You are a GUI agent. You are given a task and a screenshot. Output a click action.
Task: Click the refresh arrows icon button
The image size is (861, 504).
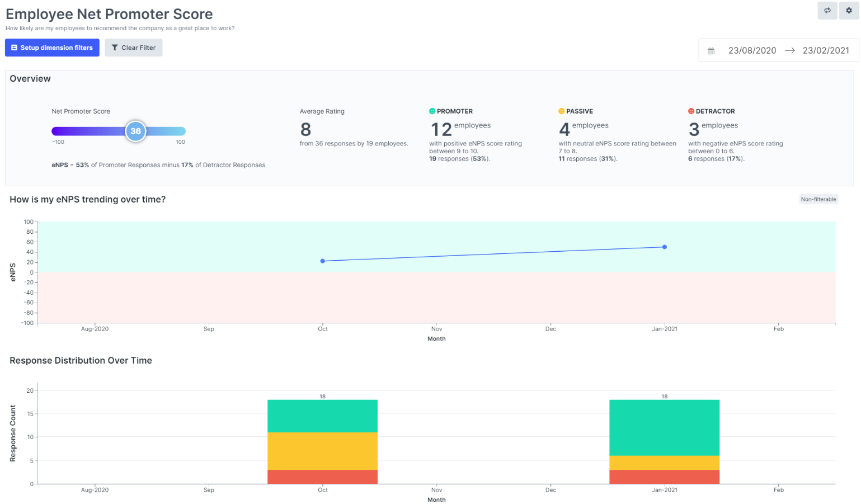pos(827,11)
